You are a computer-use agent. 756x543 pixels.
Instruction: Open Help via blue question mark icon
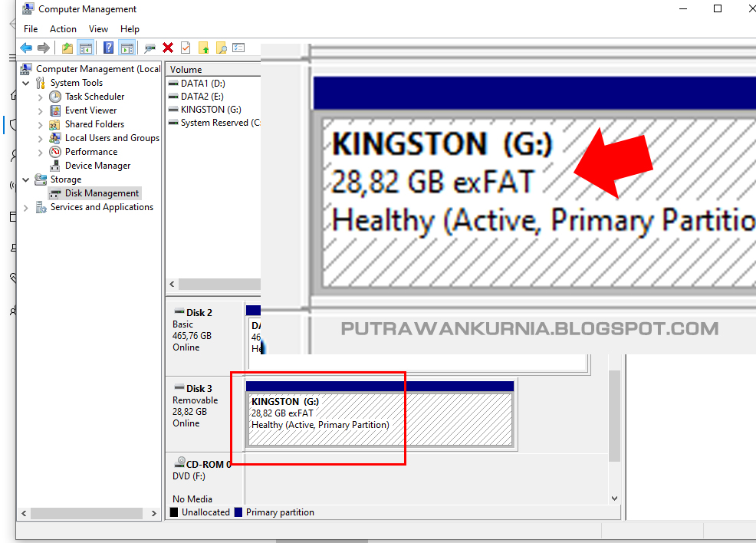point(109,48)
